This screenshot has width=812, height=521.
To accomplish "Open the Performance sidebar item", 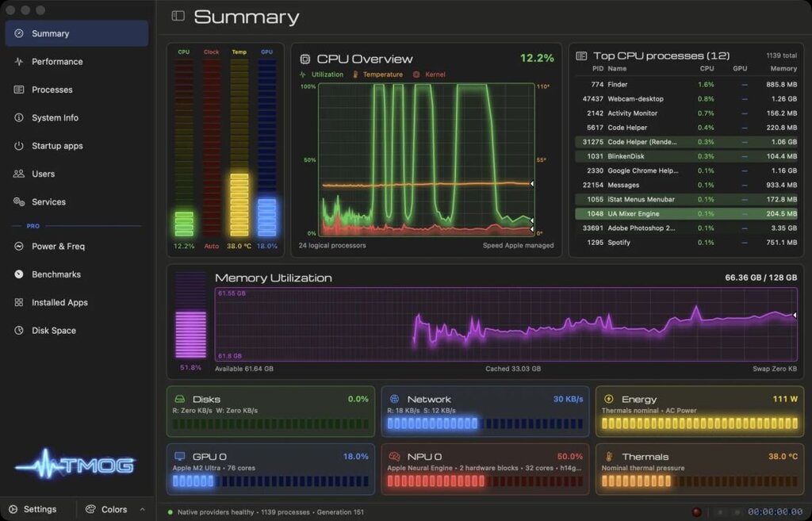I will (x=77, y=62).
